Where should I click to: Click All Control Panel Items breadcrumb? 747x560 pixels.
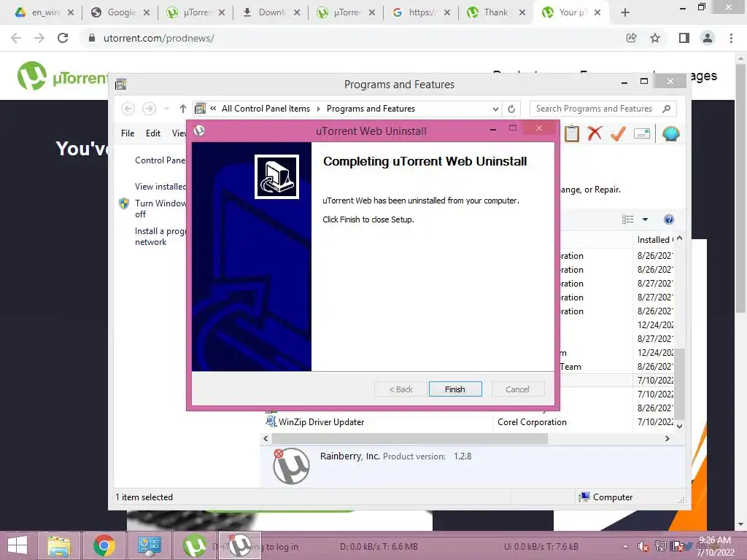pos(266,109)
